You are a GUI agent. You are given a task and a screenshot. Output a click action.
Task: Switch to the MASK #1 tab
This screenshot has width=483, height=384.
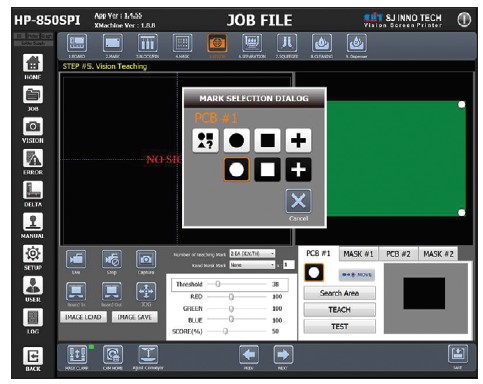[x=358, y=254]
